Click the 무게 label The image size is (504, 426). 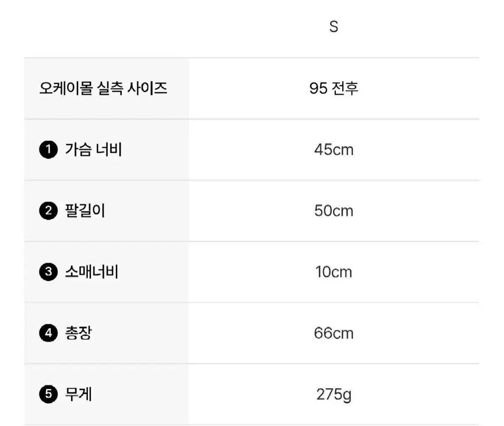click(x=78, y=395)
